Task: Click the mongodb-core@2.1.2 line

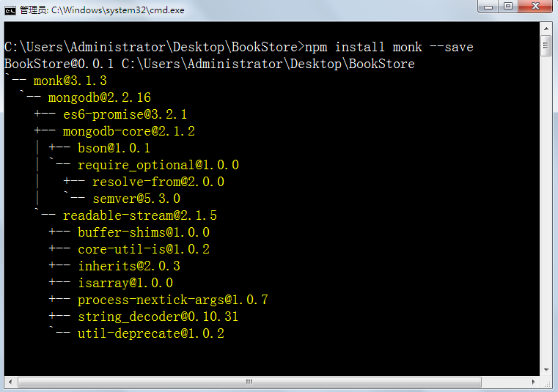Action: click(x=129, y=131)
